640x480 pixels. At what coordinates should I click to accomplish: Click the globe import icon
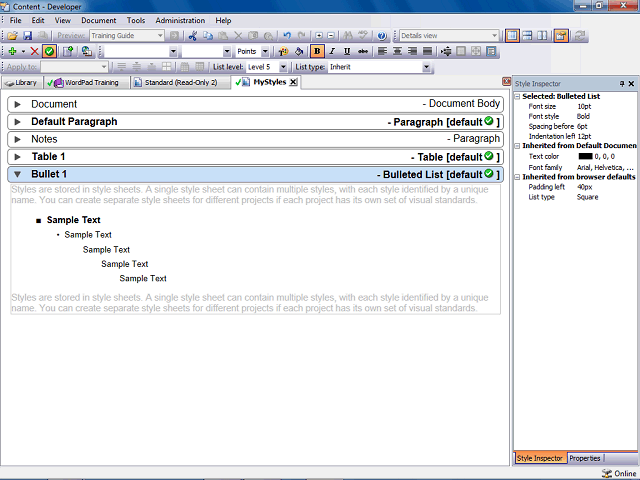(87, 51)
